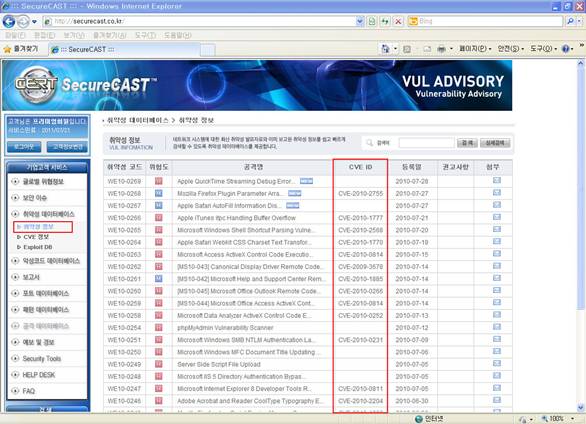Open the 편집(E) menu
Image resolution: width=586 pixels, height=424 pixels.
click(x=44, y=35)
